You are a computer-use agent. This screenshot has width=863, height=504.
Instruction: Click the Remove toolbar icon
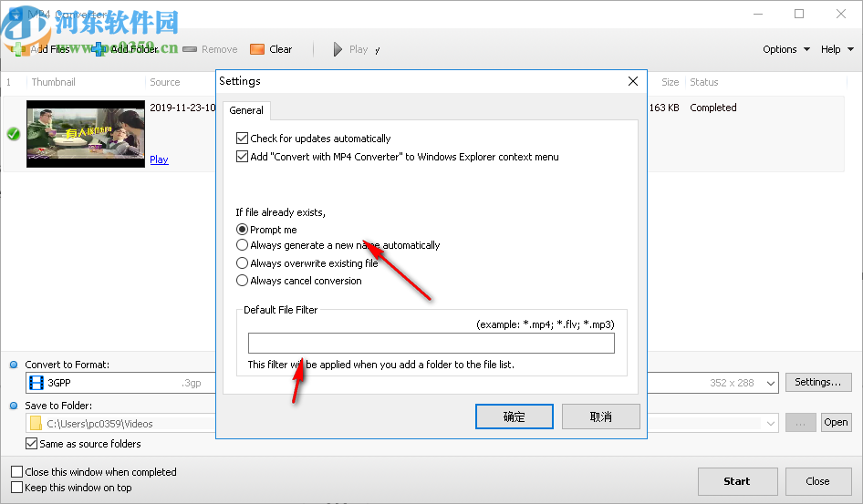pos(190,49)
